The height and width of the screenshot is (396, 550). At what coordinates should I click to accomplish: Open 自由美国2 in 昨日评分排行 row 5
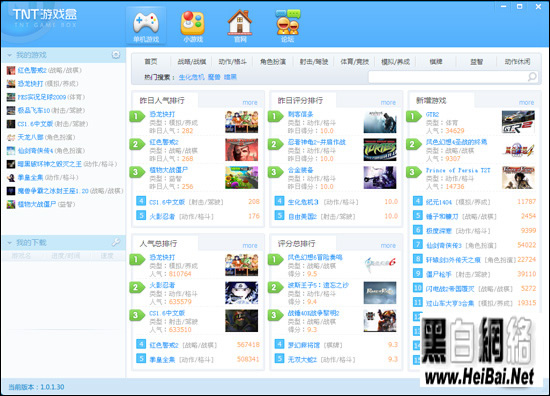tap(302, 216)
